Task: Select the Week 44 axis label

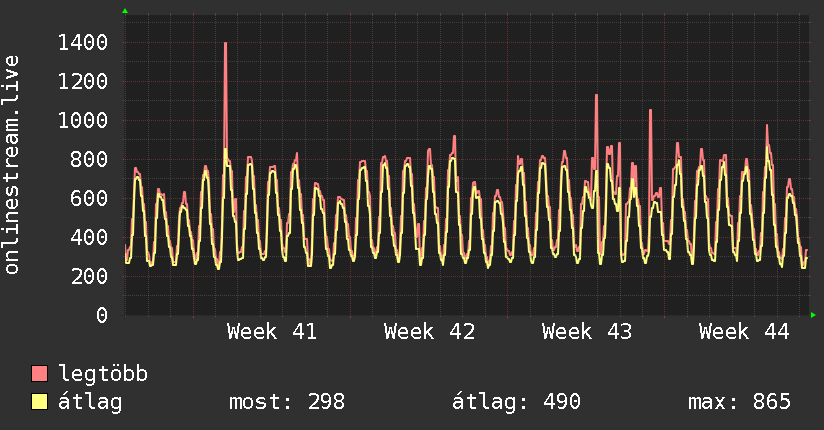Action: tap(744, 332)
